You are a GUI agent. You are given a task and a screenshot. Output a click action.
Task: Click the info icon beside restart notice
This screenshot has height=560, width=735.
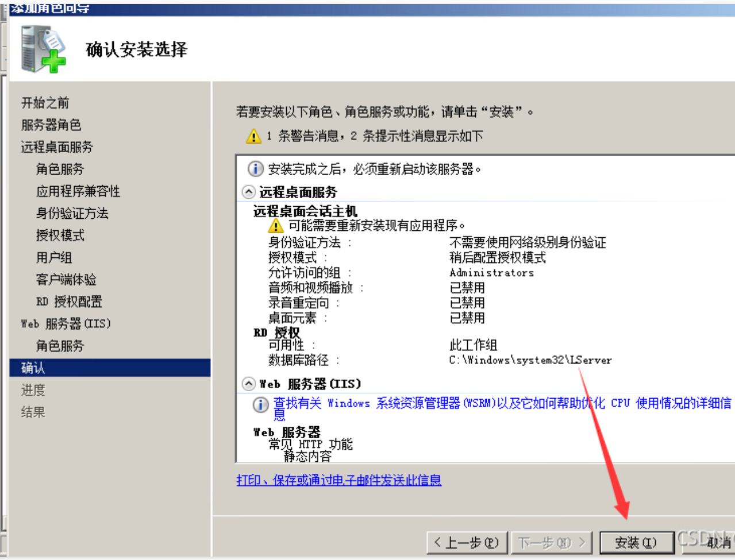(x=255, y=169)
